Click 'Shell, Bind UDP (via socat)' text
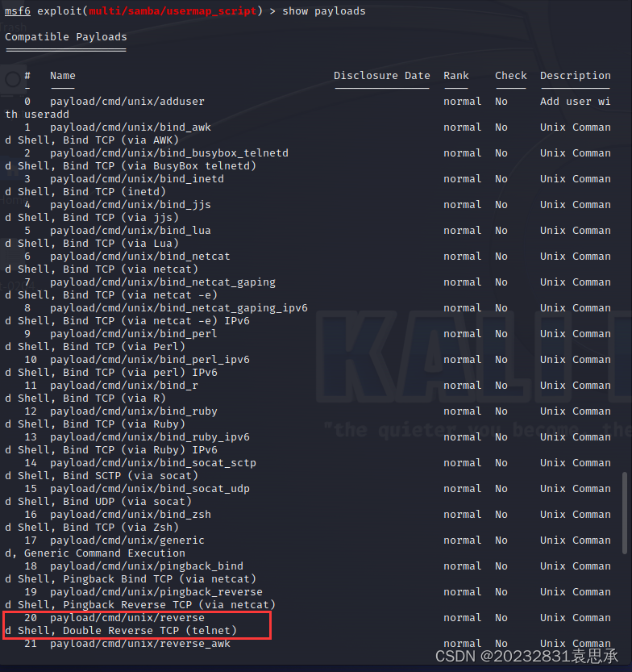This screenshot has width=632, height=672. click(x=105, y=502)
